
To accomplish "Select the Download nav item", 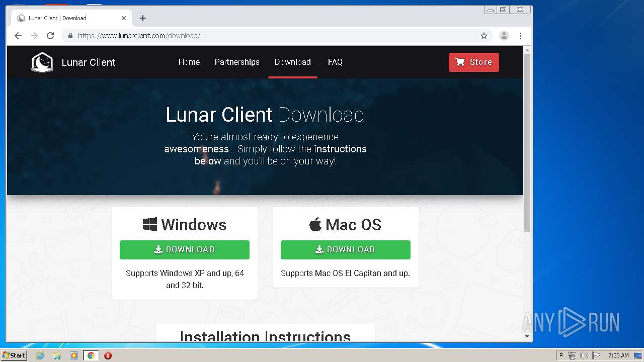I will point(293,62).
